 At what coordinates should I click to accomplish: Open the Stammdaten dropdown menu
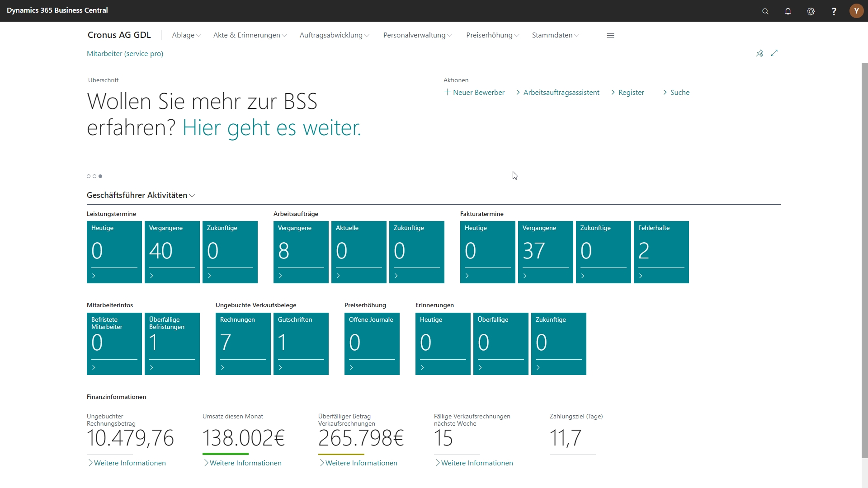point(555,35)
